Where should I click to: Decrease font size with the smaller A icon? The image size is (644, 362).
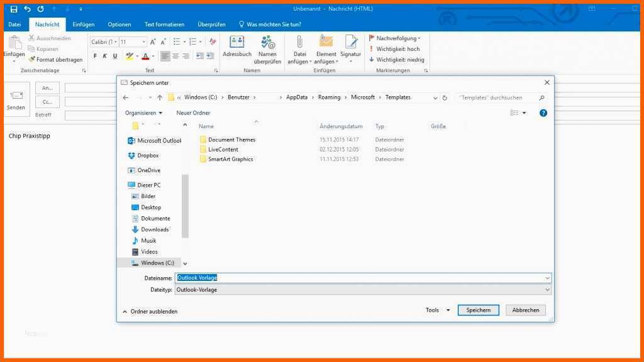[x=163, y=42]
